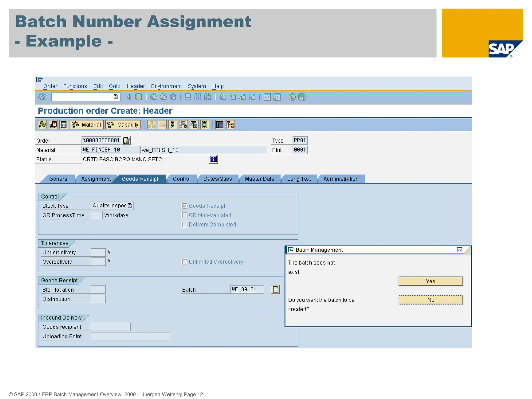532x399 pixels.
Task: Click the Unloading Point input field
Action: coord(131,336)
